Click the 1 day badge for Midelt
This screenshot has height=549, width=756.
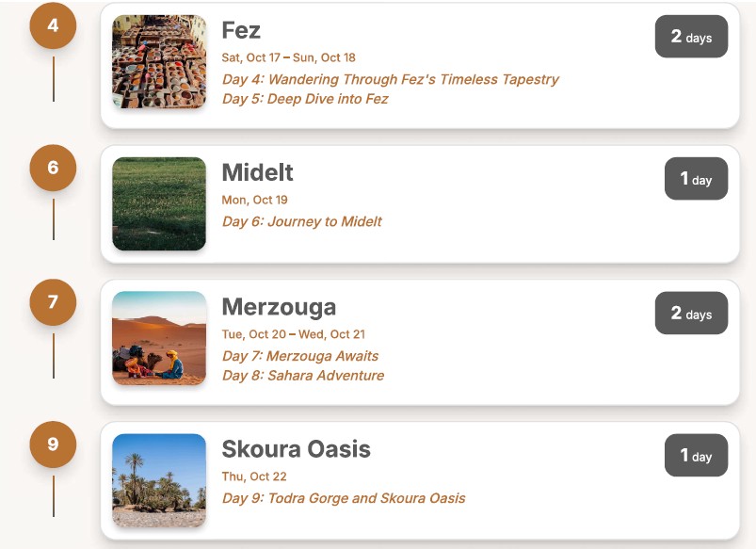coord(696,179)
